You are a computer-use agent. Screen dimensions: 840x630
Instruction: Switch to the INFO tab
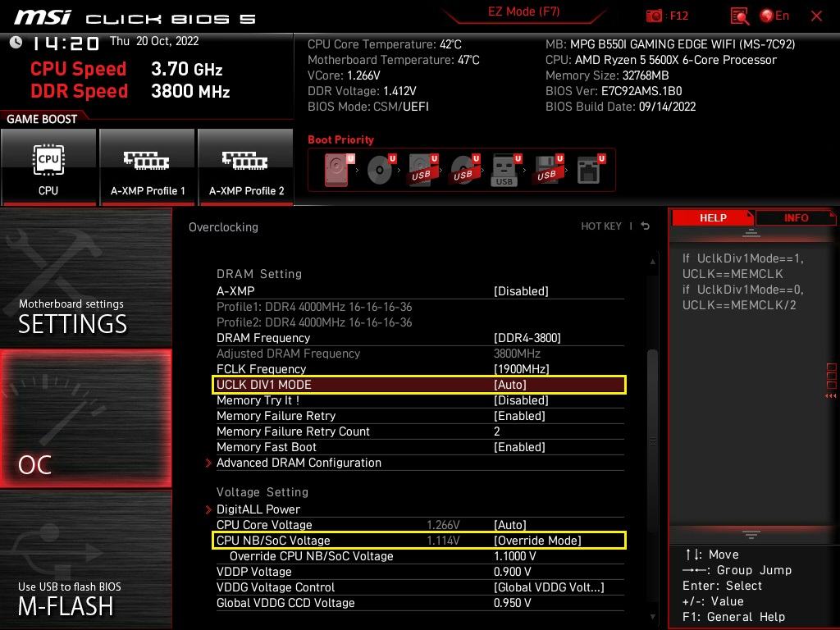pyautogui.click(x=796, y=218)
